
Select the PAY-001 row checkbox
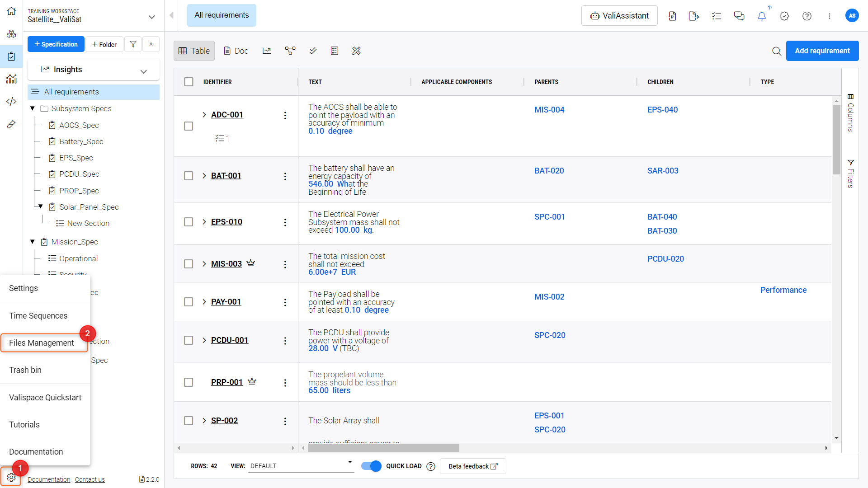pos(189,302)
